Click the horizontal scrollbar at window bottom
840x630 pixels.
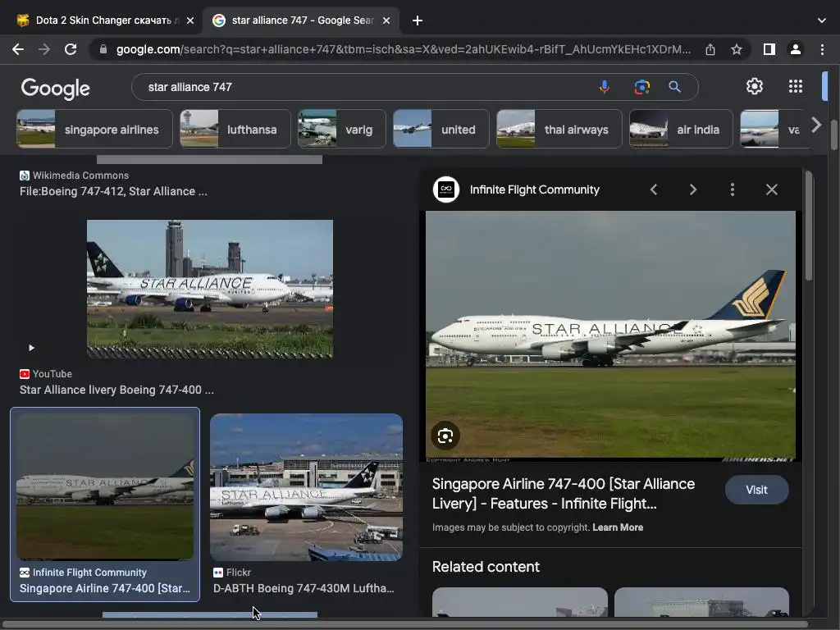click(405, 624)
